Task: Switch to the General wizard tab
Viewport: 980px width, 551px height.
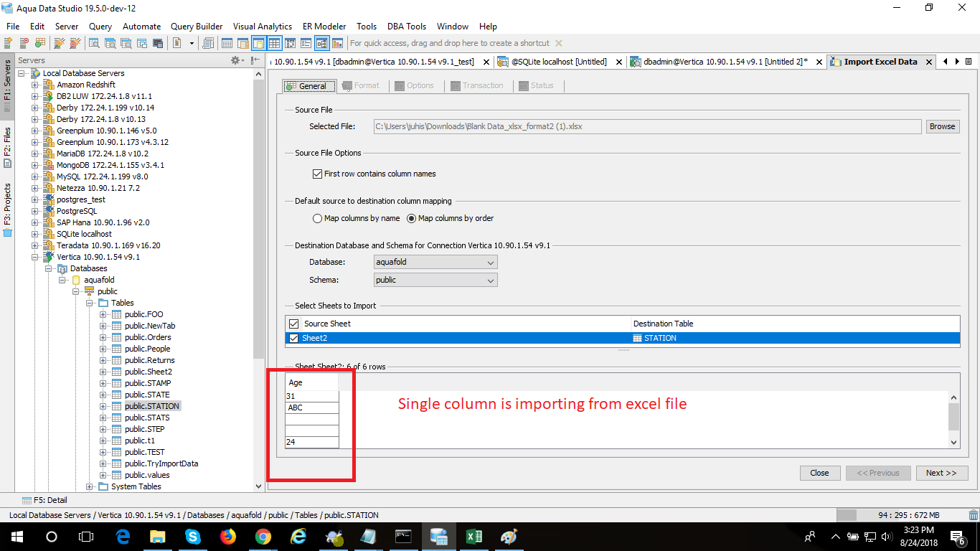Action: click(x=308, y=85)
